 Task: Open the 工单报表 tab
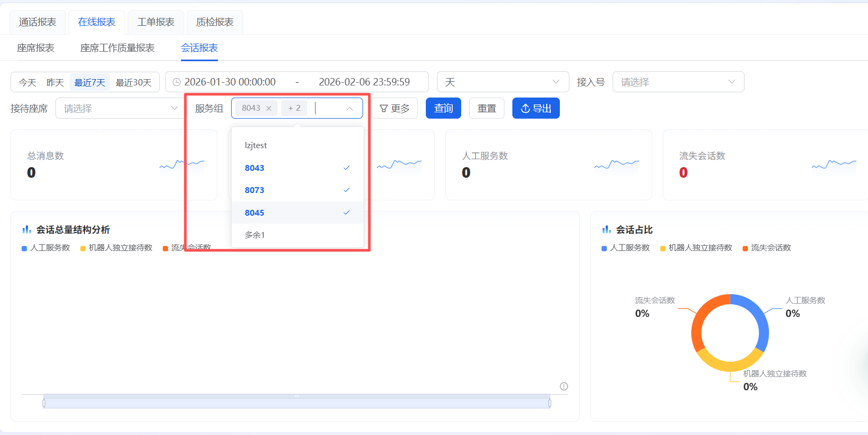coord(156,22)
